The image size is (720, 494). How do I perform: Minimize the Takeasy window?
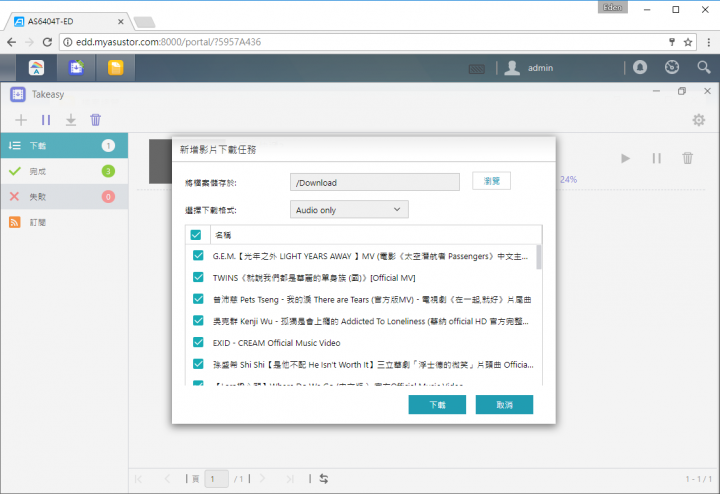pyautogui.click(x=657, y=91)
